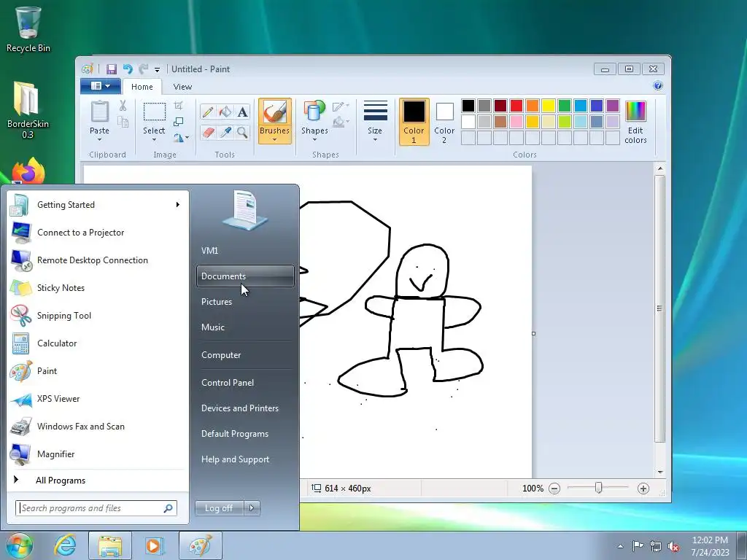Expand Getting Started submenu arrow
The image size is (747, 560).
click(178, 204)
